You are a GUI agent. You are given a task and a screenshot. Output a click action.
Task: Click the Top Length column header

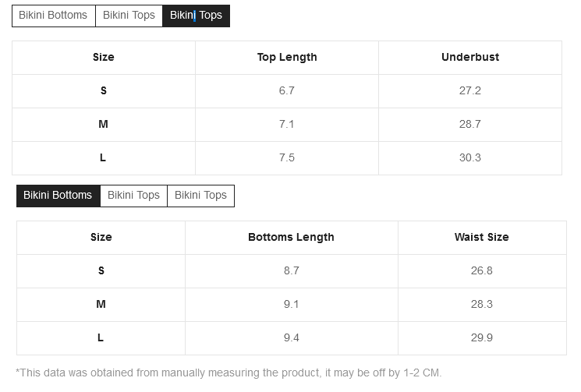[x=287, y=58]
